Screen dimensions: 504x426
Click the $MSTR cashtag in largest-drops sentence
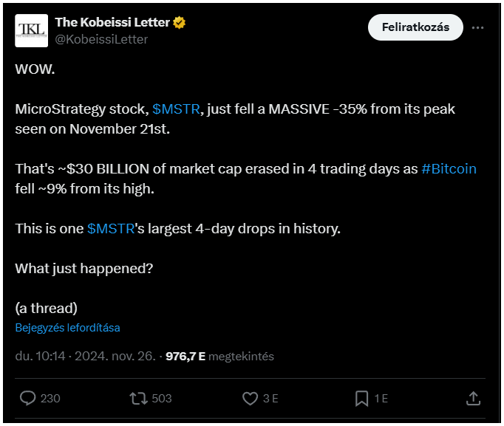pos(111,229)
